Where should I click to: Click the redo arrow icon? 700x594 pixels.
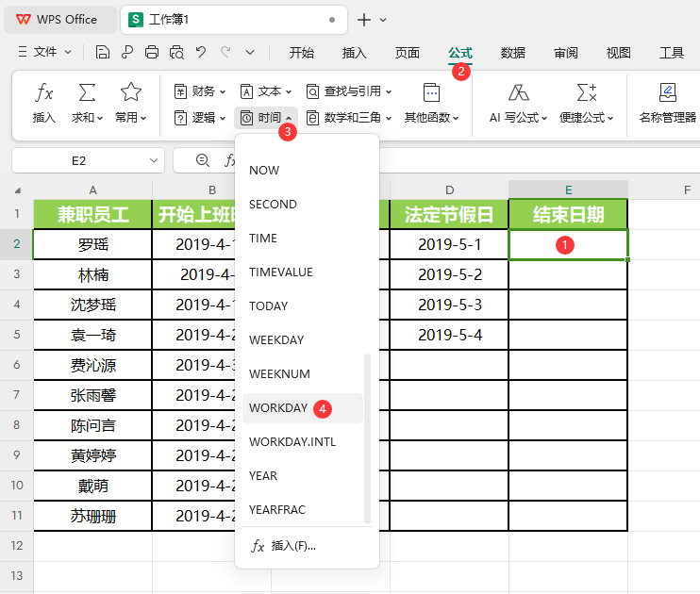click(225, 52)
